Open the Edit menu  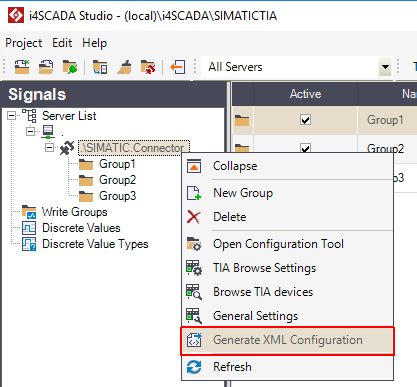point(62,43)
